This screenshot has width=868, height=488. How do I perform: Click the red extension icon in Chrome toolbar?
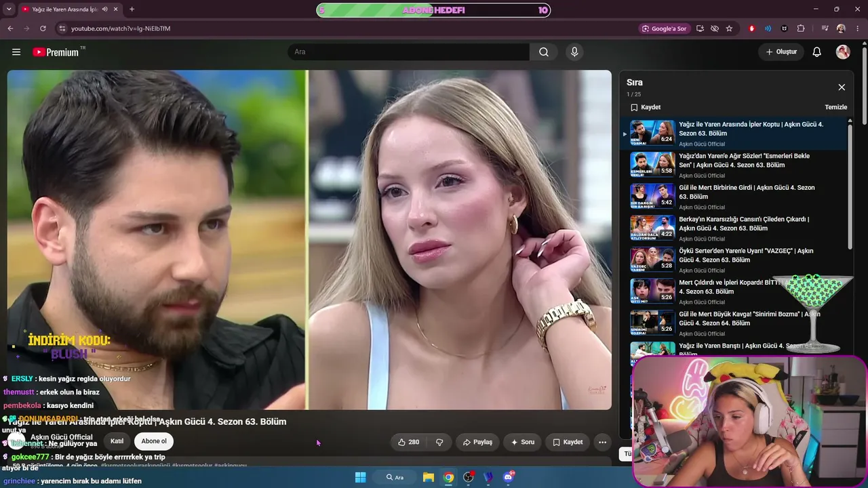pyautogui.click(x=751, y=28)
